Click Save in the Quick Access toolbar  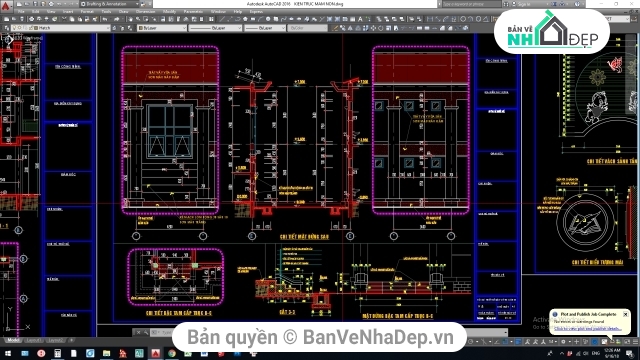[36, 4]
